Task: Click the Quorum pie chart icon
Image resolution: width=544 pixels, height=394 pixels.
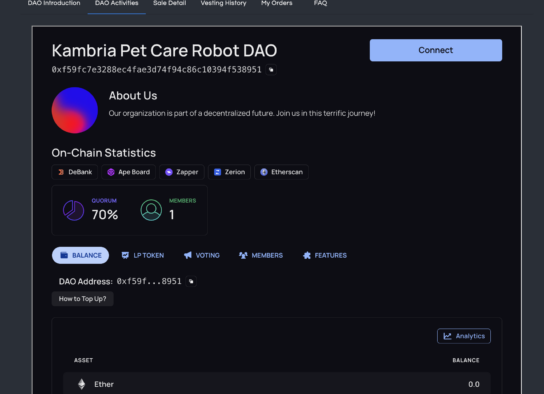Action: pyautogui.click(x=73, y=210)
